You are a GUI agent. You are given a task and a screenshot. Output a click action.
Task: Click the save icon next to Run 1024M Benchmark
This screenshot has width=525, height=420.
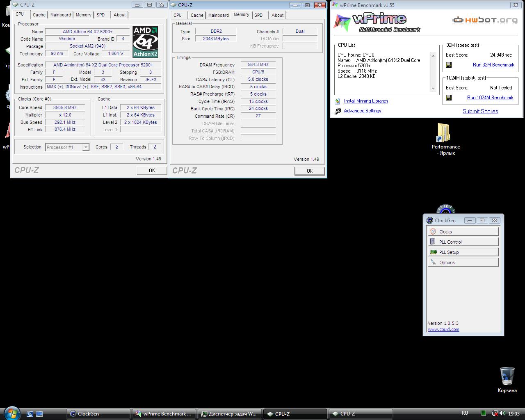[449, 98]
